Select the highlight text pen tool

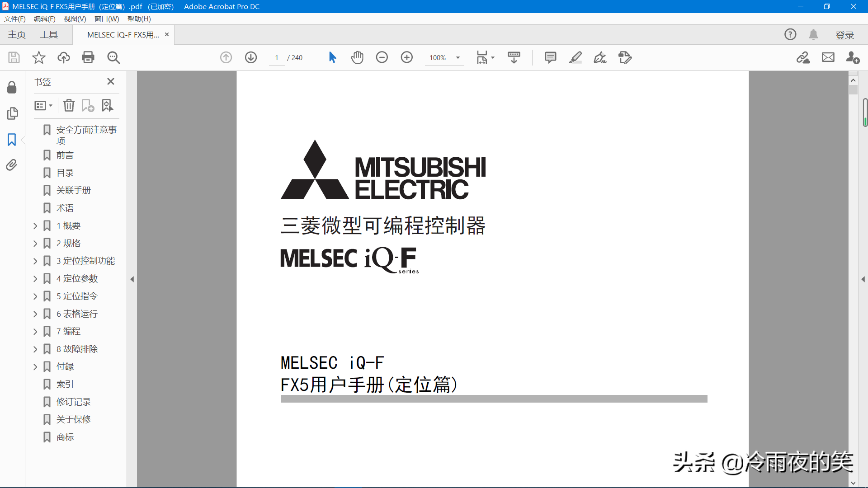click(575, 57)
